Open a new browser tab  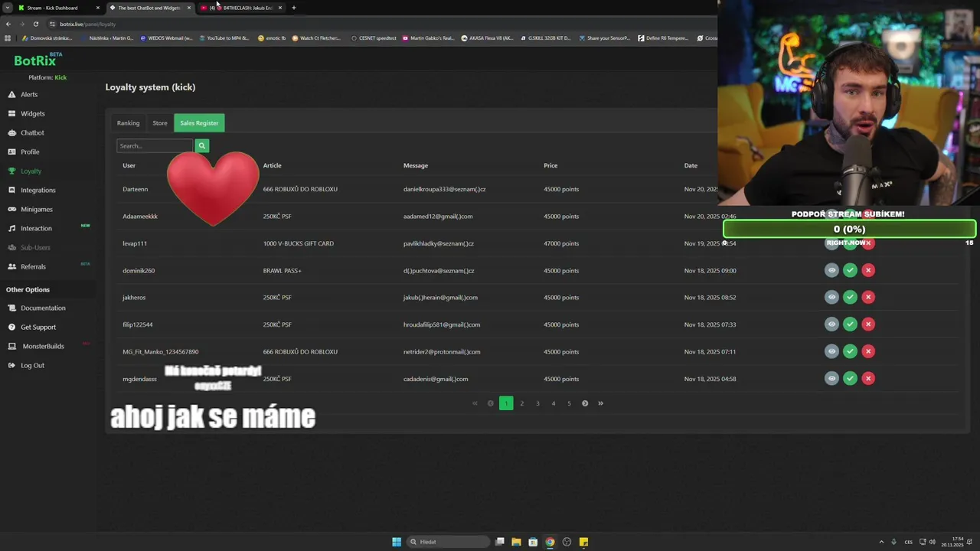coord(293,8)
